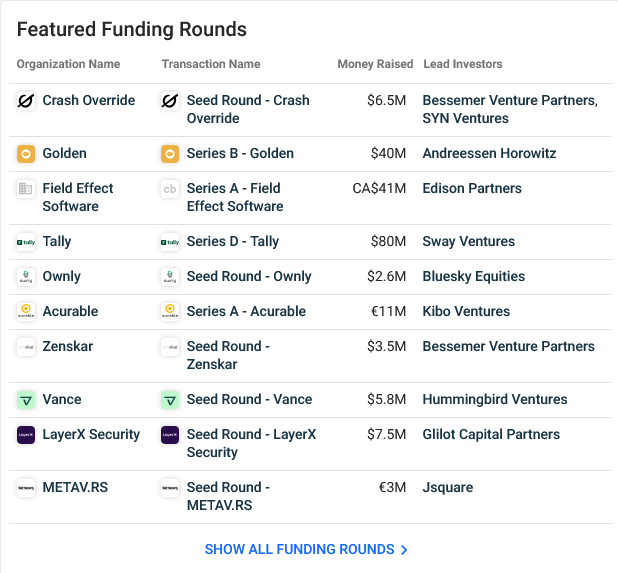Click LayerX logo beside Seed Round transaction
The width and height of the screenshot is (618, 573).
click(170, 435)
